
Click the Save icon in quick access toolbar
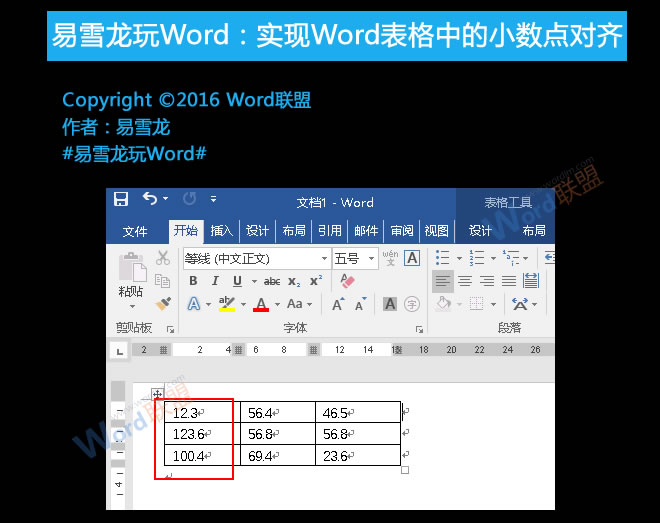coord(121,200)
